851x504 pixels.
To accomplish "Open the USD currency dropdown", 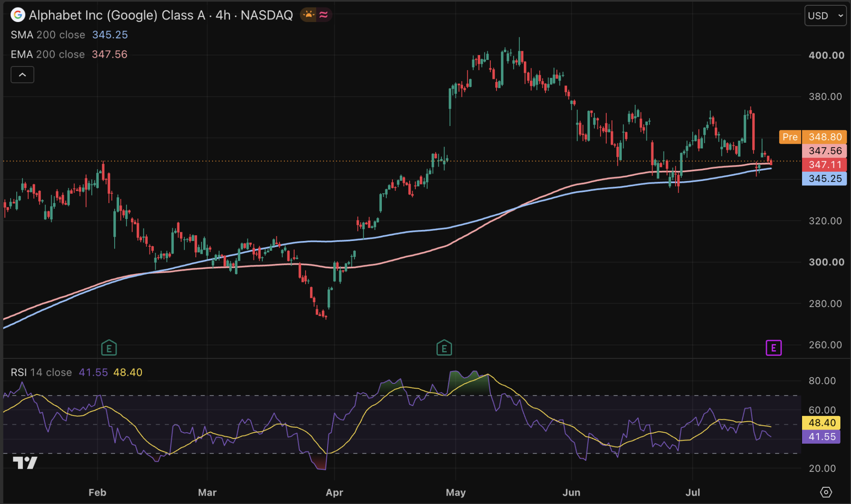I will coord(825,16).
